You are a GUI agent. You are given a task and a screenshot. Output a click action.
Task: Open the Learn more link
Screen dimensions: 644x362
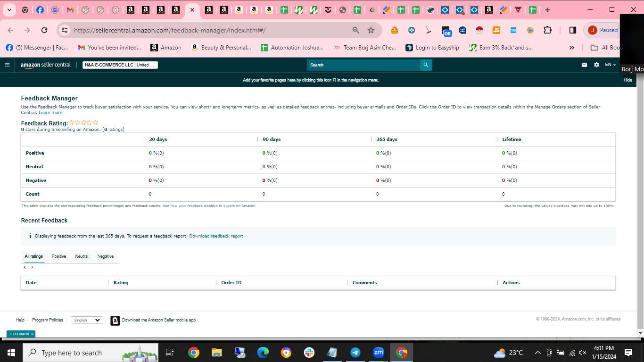click(x=50, y=113)
